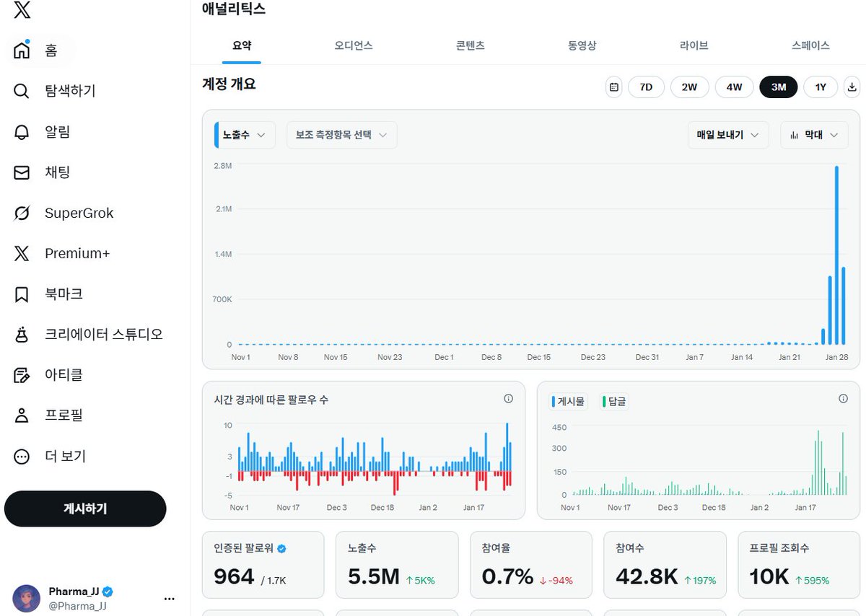Click the 2.8M axis label
The image size is (866, 616).
pos(222,166)
